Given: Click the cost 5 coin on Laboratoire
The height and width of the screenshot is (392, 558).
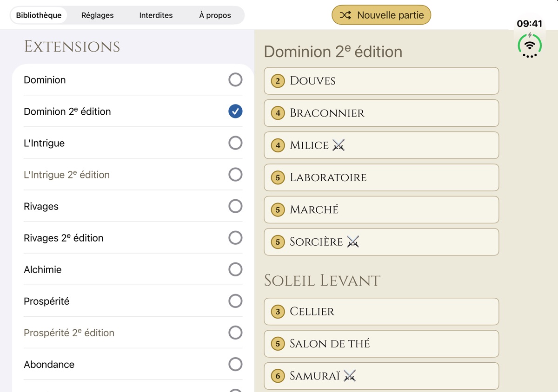Looking at the screenshot, I should click(278, 177).
